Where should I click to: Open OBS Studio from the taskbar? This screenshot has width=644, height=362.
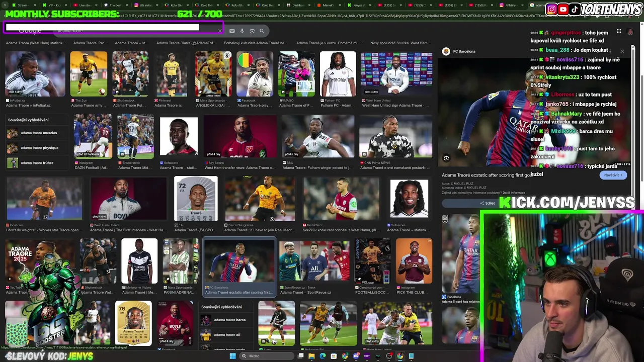[x=389, y=356]
